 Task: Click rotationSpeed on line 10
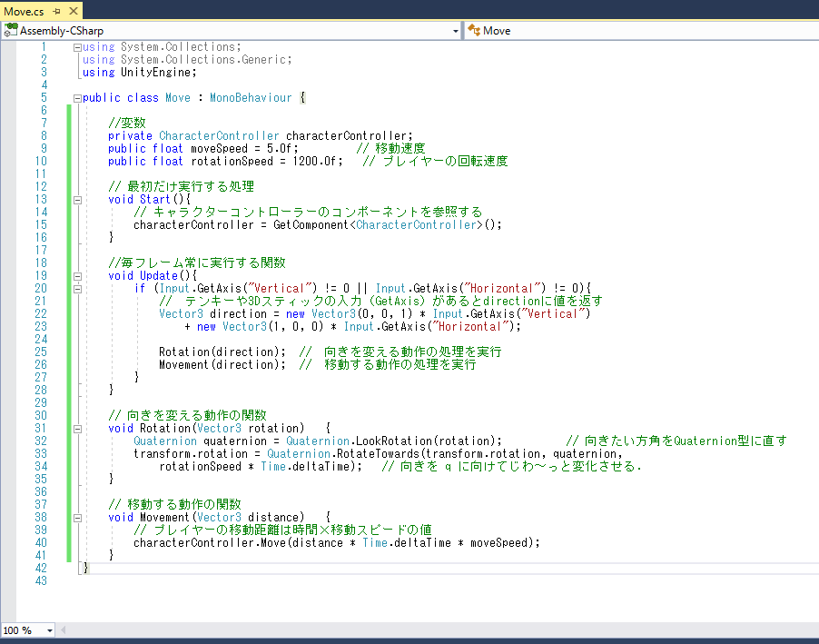[x=232, y=161]
